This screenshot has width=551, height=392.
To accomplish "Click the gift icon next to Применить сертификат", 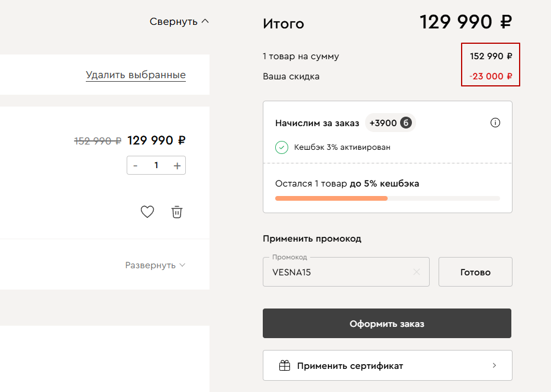I will pyautogui.click(x=285, y=365).
